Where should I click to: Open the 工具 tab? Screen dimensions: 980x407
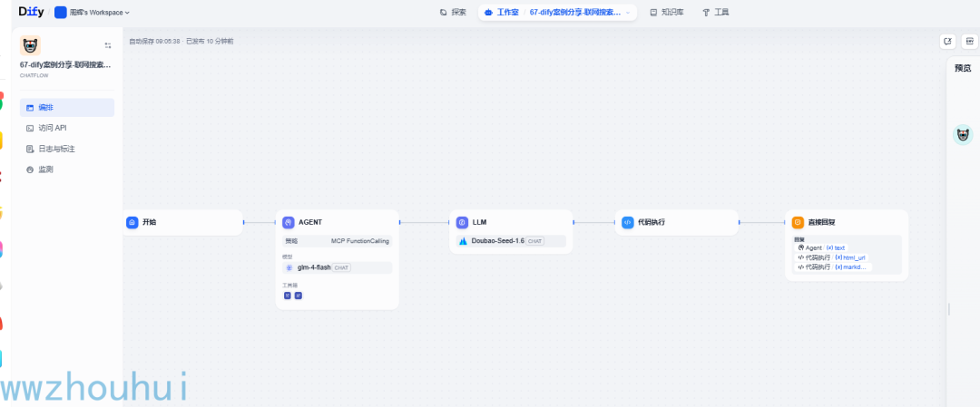click(x=715, y=12)
